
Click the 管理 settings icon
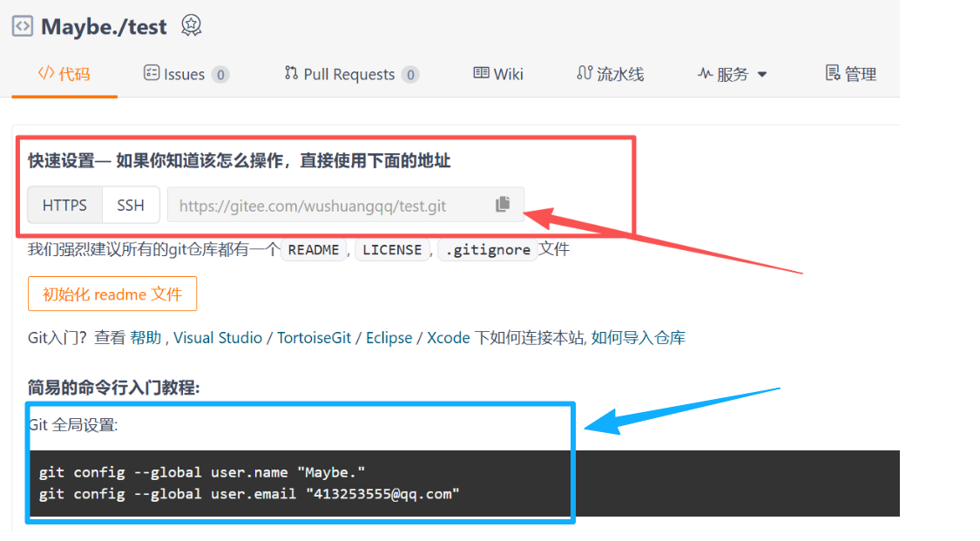833,73
